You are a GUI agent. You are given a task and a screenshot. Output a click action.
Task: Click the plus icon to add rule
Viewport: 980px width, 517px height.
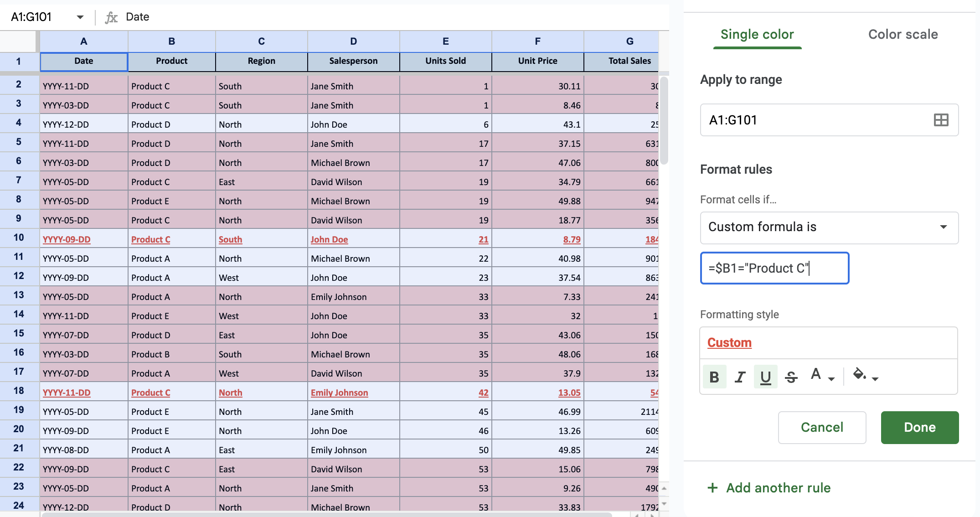point(712,488)
